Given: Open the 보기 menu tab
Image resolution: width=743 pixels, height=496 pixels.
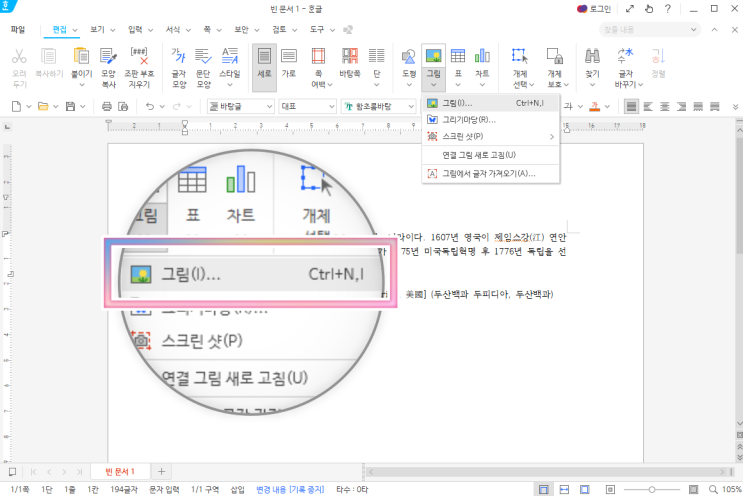Looking at the screenshot, I should coord(98,29).
